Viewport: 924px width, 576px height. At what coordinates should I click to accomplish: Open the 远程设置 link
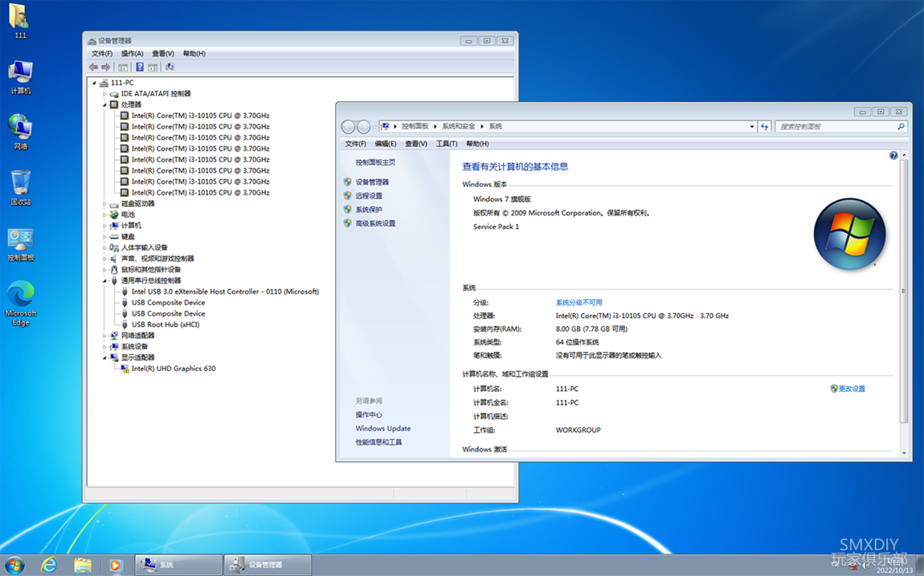pyautogui.click(x=369, y=196)
